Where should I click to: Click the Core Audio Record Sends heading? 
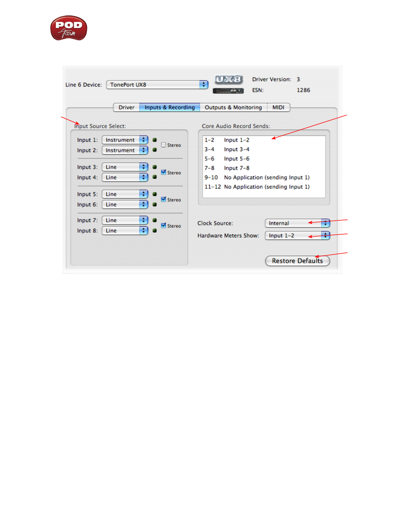[236, 126]
